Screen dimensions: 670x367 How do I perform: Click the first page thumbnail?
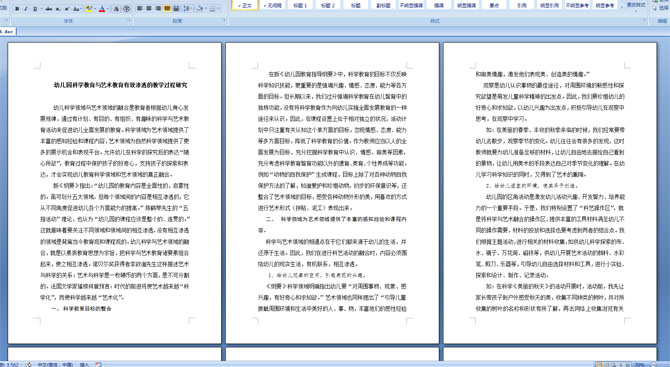click(115, 193)
